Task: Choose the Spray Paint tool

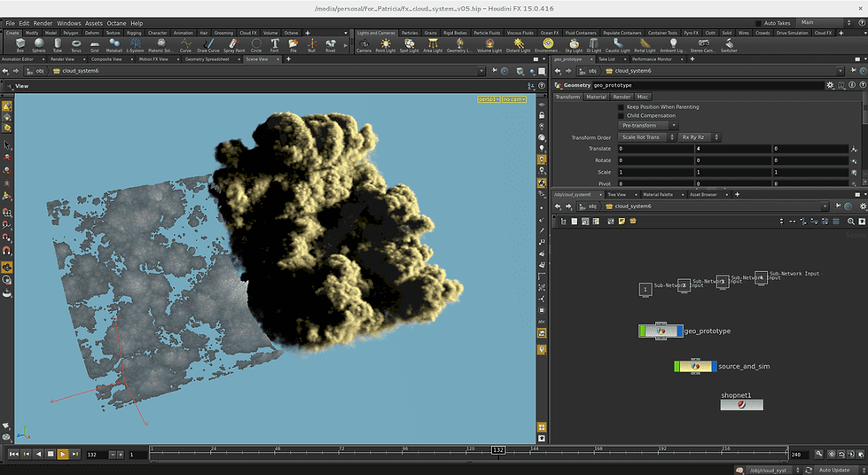Action: (234, 45)
